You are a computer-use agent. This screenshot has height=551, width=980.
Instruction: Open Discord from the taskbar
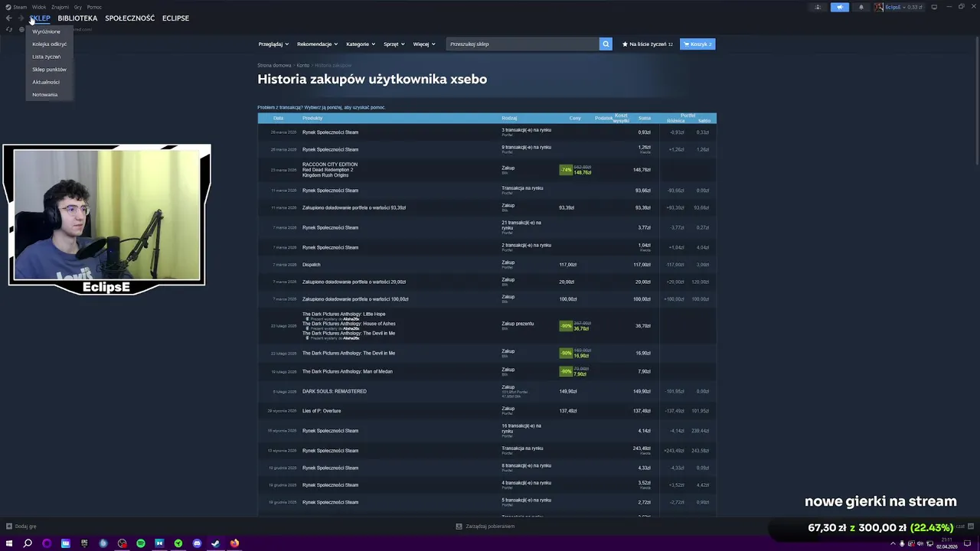click(x=197, y=543)
